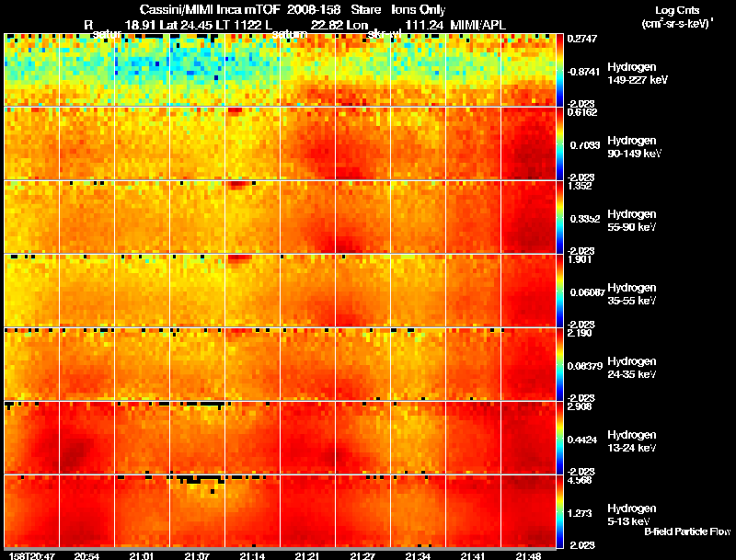Open the 90-149 keV image panel above 21:48

tap(528, 143)
